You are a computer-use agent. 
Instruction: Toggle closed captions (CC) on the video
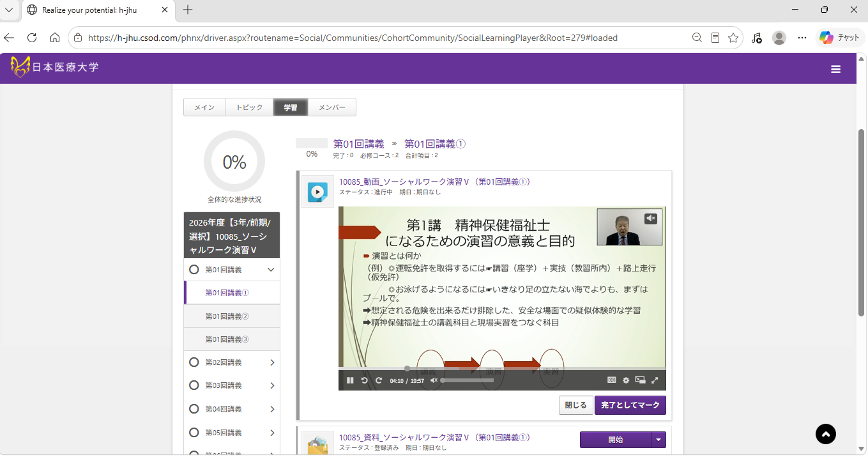coord(611,380)
